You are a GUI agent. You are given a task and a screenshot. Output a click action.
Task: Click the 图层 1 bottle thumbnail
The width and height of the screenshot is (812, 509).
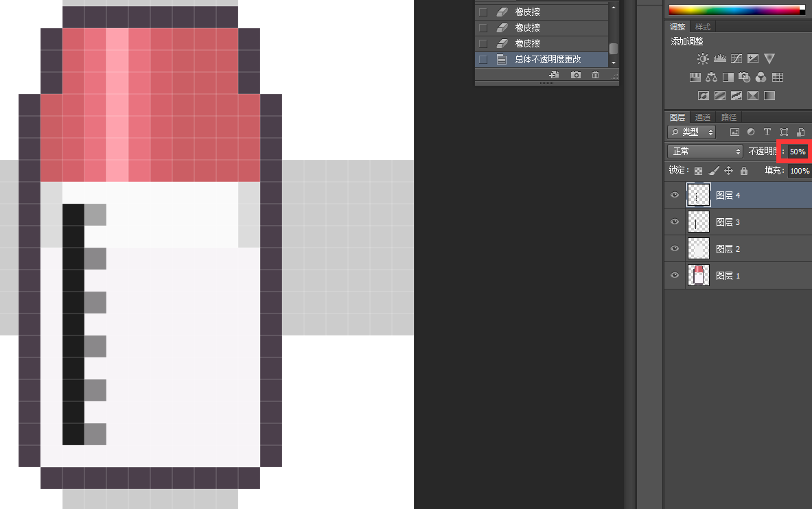699,276
